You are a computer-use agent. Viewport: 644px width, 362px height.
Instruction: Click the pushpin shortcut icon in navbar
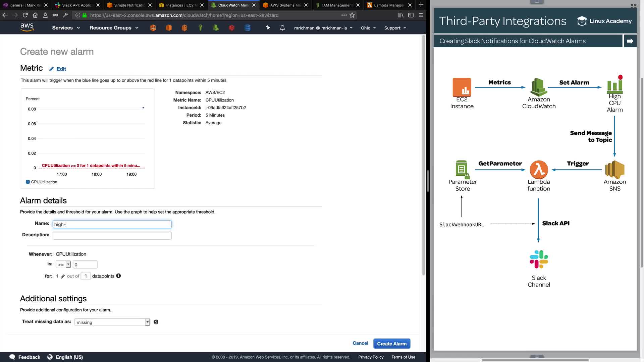268,27
